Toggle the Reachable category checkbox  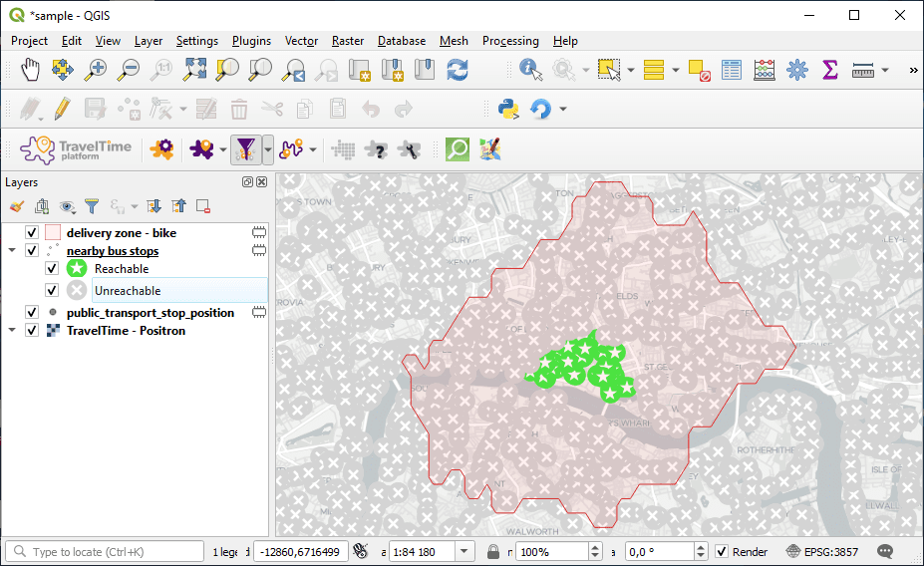click(x=52, y=269)
